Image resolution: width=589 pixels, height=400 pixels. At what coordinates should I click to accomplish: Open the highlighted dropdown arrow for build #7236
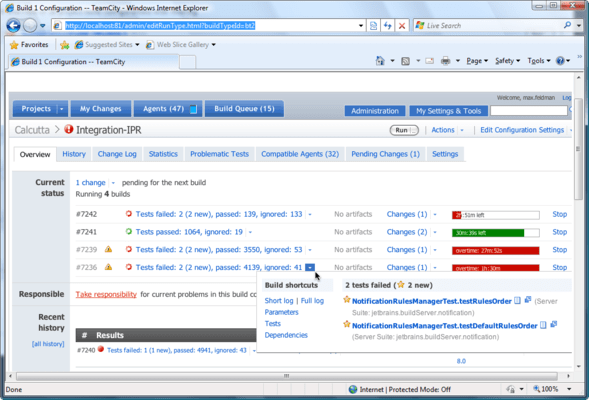click(x=310, y=267)
